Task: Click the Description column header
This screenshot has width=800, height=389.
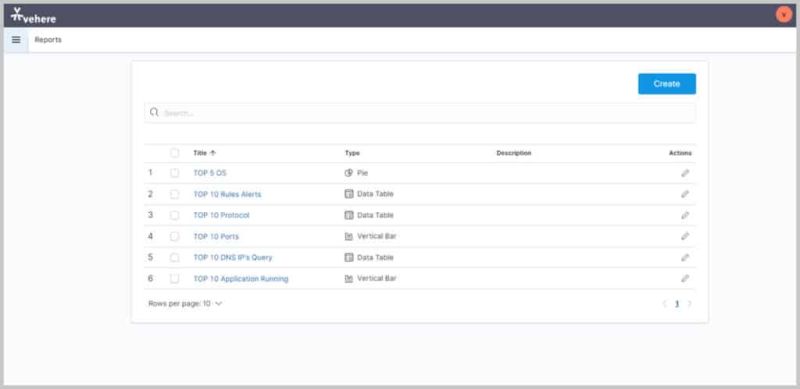Action: (x=514, y=153)
